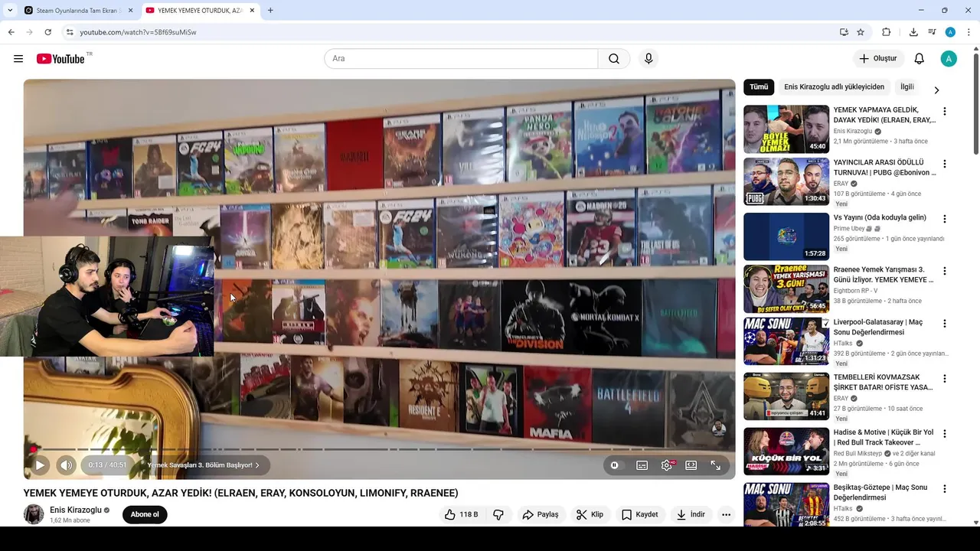Mute the video volume
The height and width of the screenshot is (551, 980).
coord(67,465)
